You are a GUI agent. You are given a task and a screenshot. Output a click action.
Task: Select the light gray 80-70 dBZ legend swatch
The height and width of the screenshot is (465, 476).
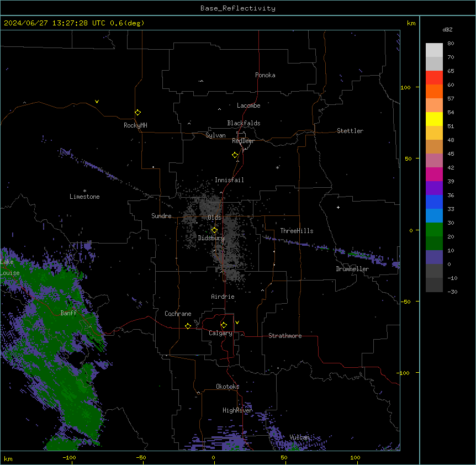[x=434, y=50]
